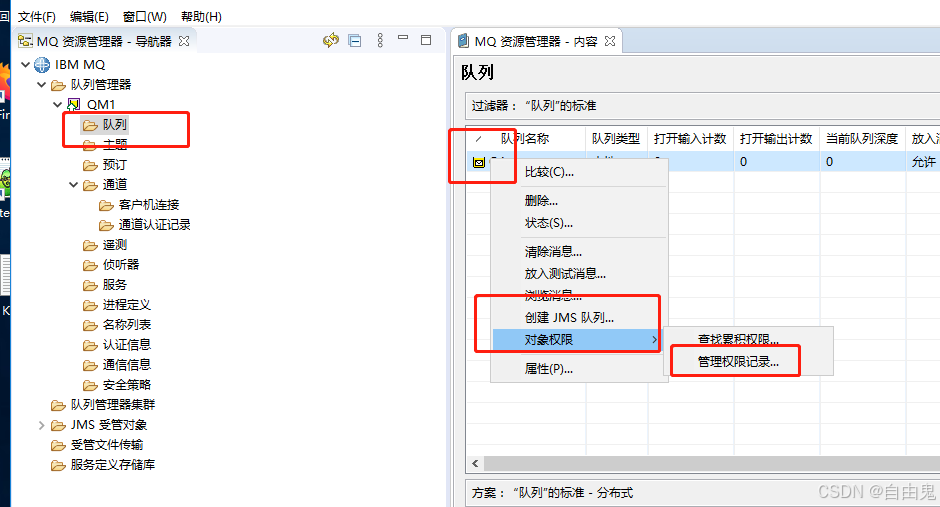Sort by 当前队列深度 column header

tap(862, 139)
